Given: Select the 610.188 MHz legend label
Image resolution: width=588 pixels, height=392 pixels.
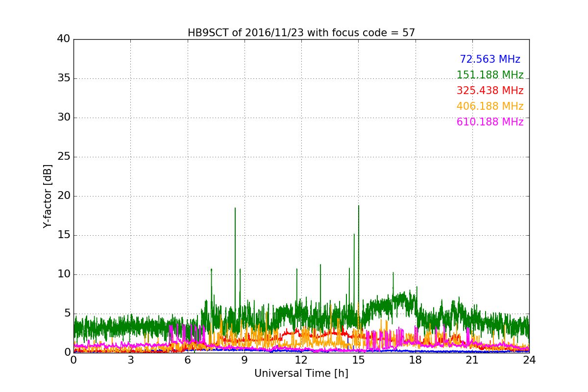Looking at the screenshot, I should coord(490,122).
